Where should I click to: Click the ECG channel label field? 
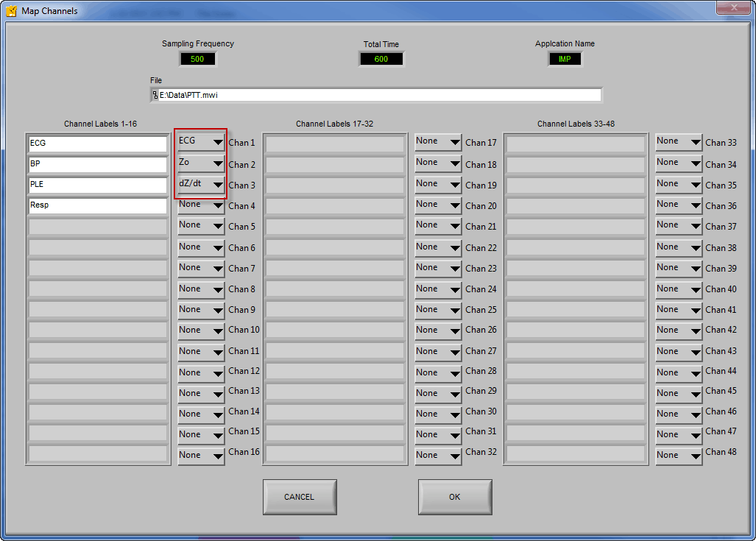point(97,144)
